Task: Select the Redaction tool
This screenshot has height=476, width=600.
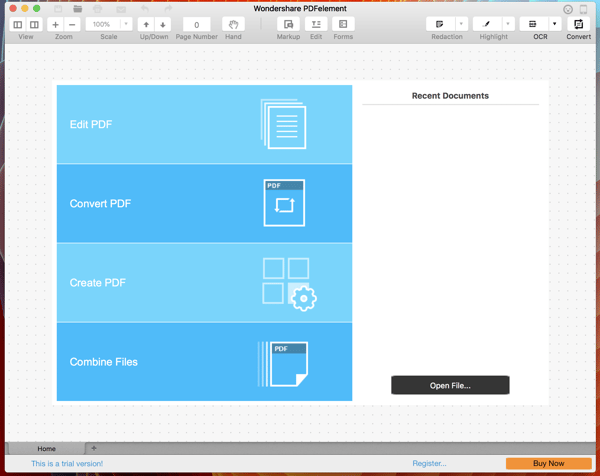Action: pyautogui.click(x=440, y=24)
